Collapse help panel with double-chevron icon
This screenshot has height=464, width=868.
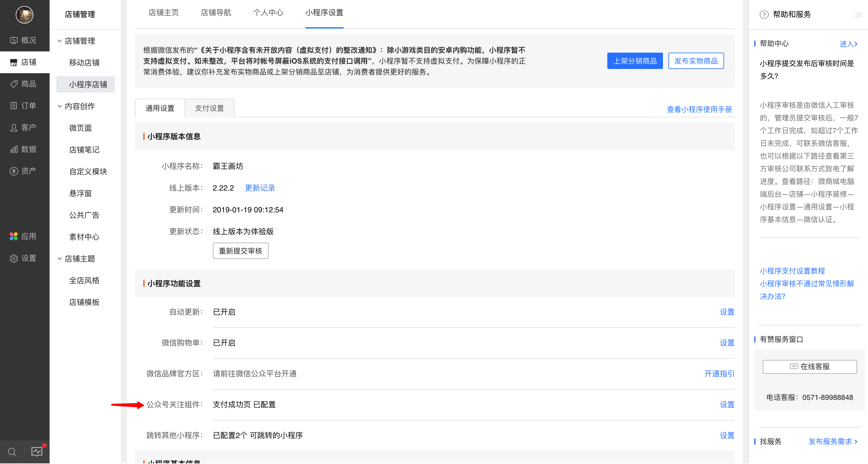858,15
